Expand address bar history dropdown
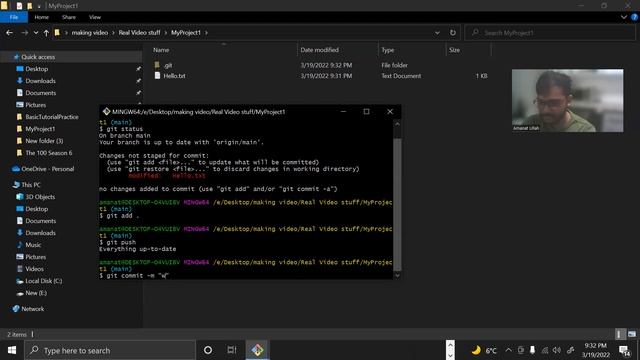This screenshot has width=640, height=360. (x=437, y=33)
